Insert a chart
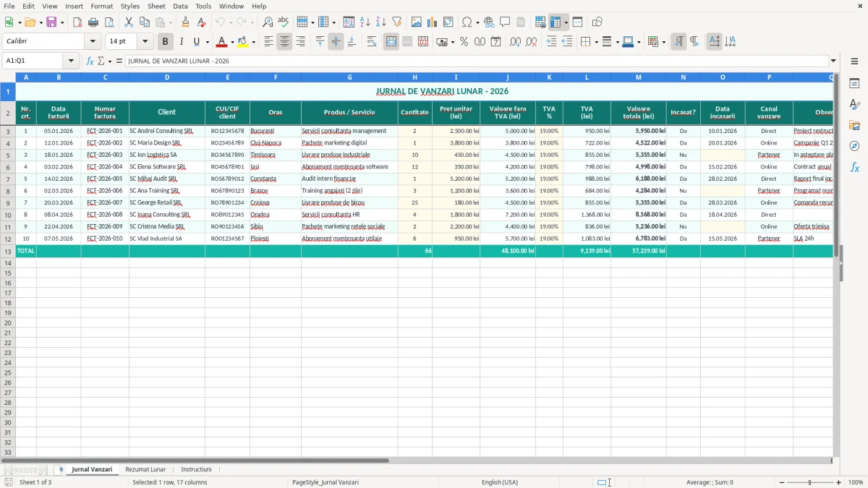The image size is (868, 488). coord(433,22)
